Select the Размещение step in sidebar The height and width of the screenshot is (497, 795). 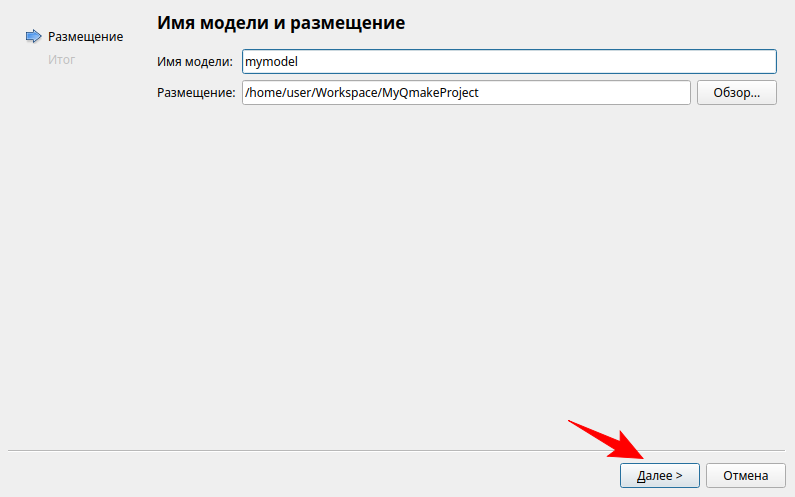point(85,37)
